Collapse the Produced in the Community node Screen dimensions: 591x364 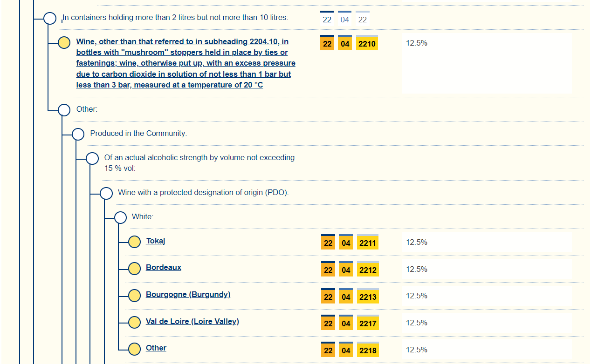[x=78, y=134]
